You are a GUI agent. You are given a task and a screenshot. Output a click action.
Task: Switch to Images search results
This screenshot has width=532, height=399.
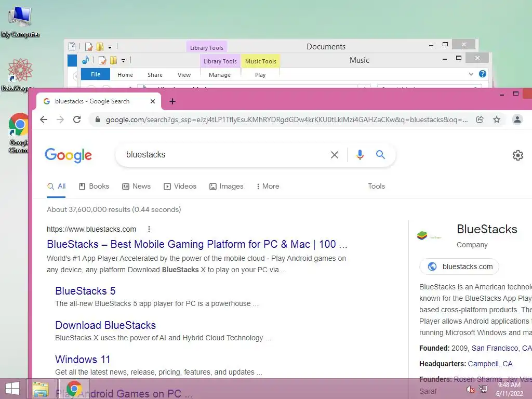point(227,187)
